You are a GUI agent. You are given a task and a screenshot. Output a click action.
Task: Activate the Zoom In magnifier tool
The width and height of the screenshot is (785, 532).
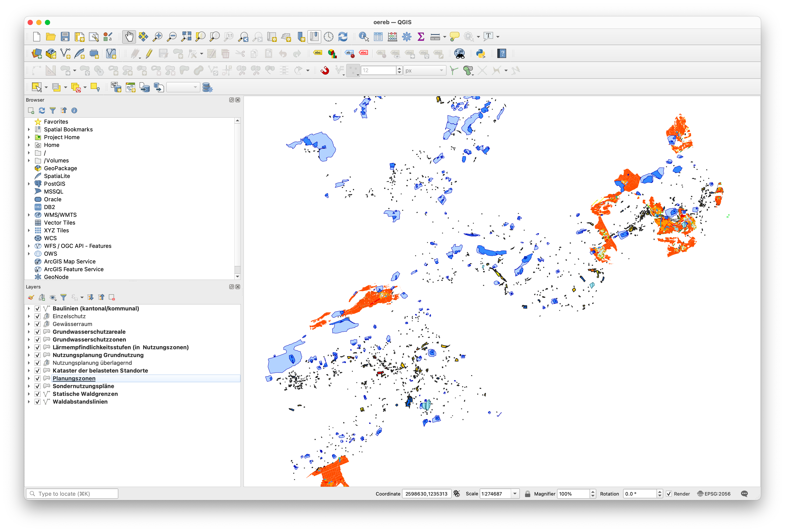click(157, 36)
